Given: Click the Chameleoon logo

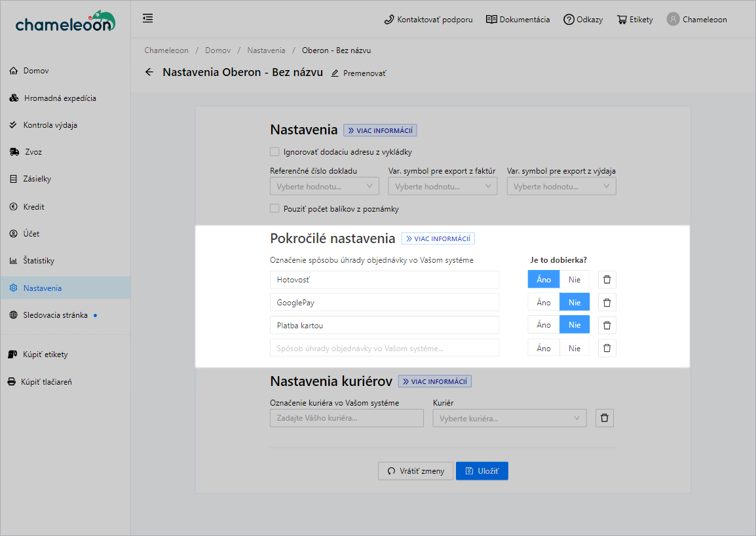Looking at the screenshot, I should tap(65, 22).
